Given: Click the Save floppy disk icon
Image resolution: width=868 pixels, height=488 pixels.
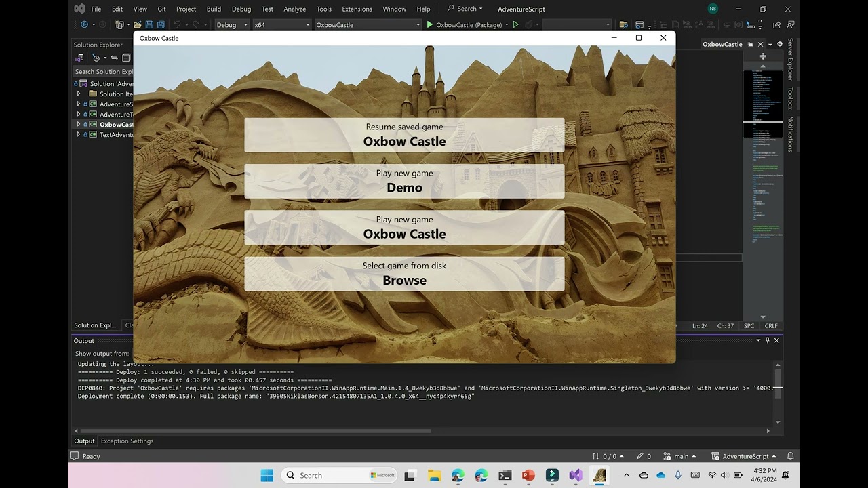Looking at the screenshot, I should [149, 24].
